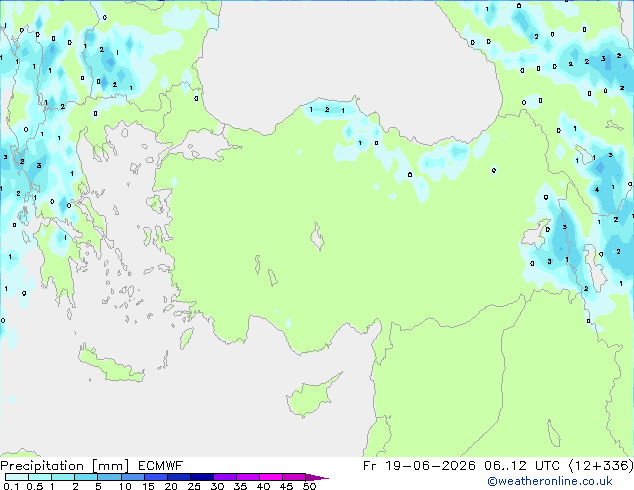Click Cyprus island on the map
The image size is (634, 490).
(x=309, y=398)
